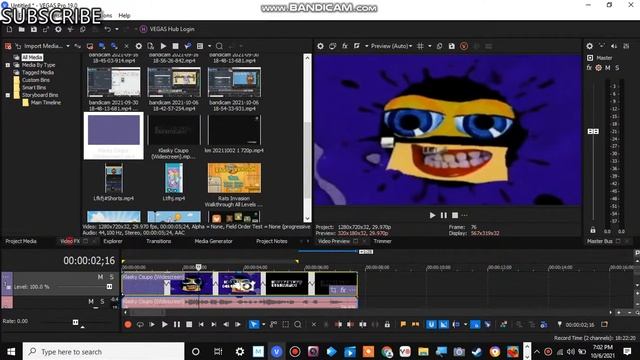
Task: Click the search media magnifier icon
Action: click(219, 46)
